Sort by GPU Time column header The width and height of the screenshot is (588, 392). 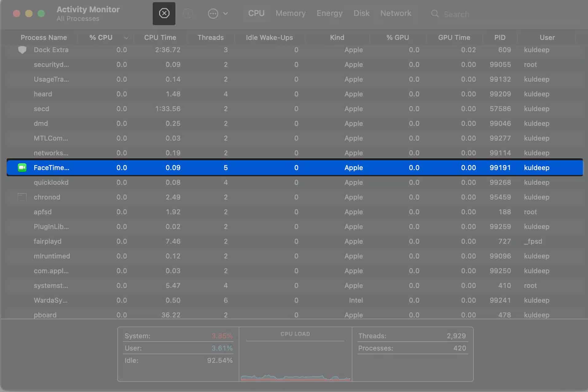click(x=454, y=37)
